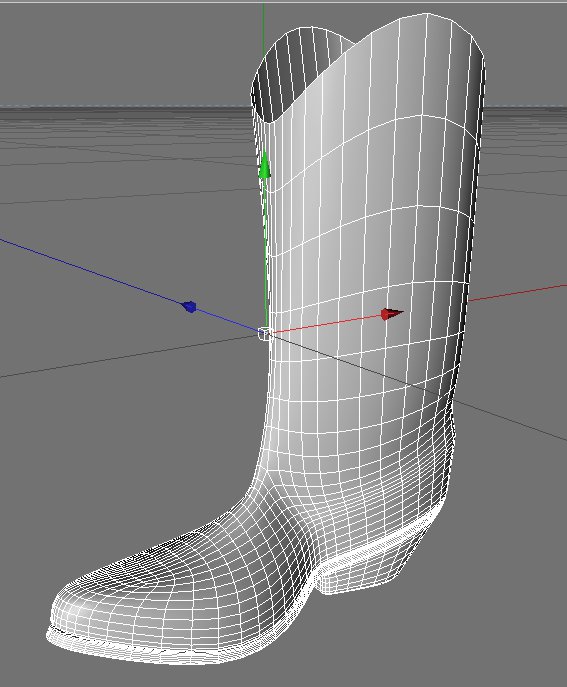Viewport: 567px width, 687px height.
Task: Click the green Y-axis arrow handle
Action: point(264,166)
